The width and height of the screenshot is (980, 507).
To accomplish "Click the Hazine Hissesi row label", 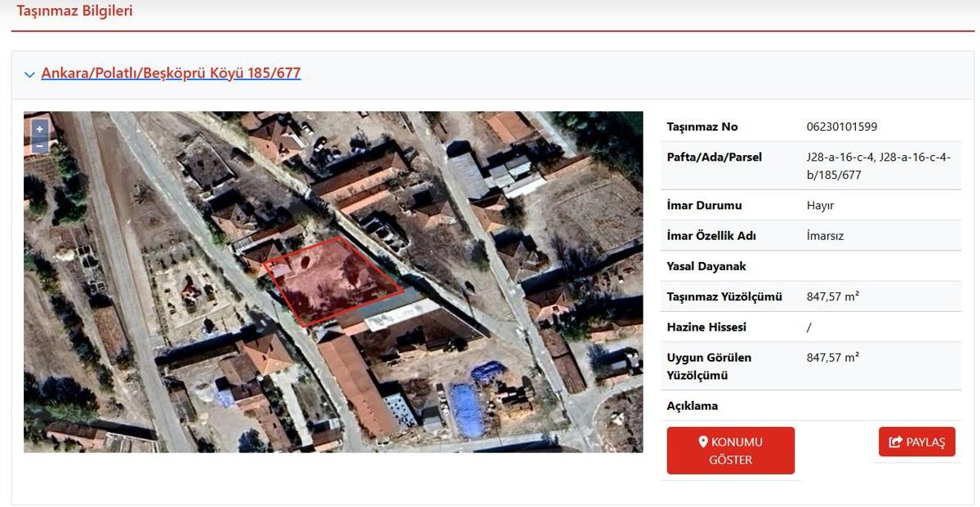I will pyautogui.click(x=706, y=327).
